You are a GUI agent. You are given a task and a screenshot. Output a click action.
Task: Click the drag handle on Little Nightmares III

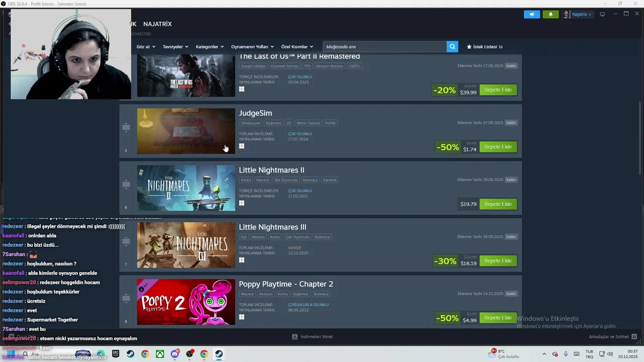point(126,241)
